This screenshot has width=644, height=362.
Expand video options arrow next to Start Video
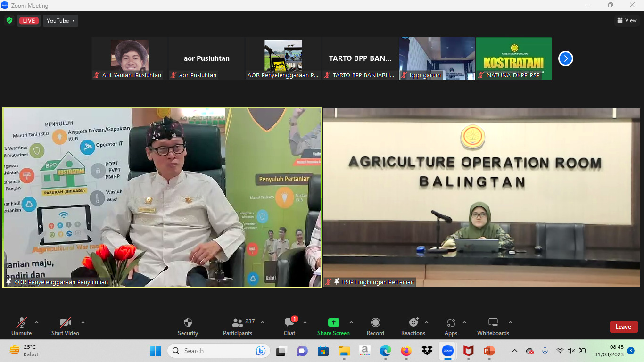pos(83,322)
